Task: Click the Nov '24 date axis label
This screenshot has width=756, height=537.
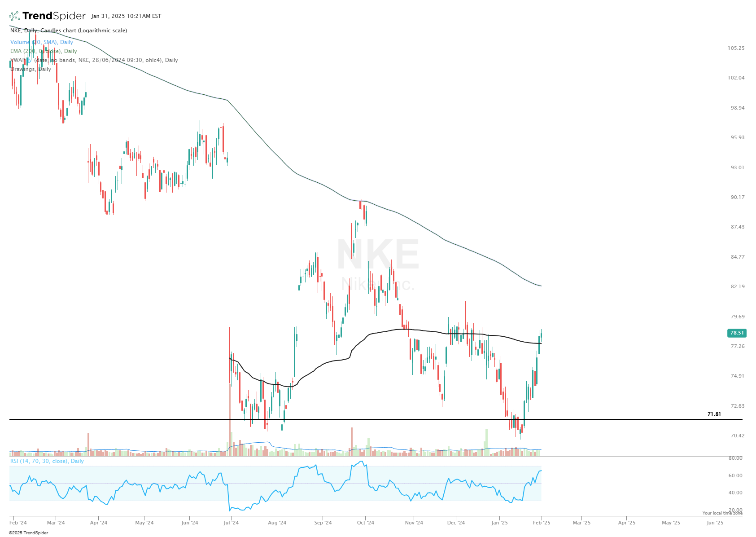Action: click(414, 523)
